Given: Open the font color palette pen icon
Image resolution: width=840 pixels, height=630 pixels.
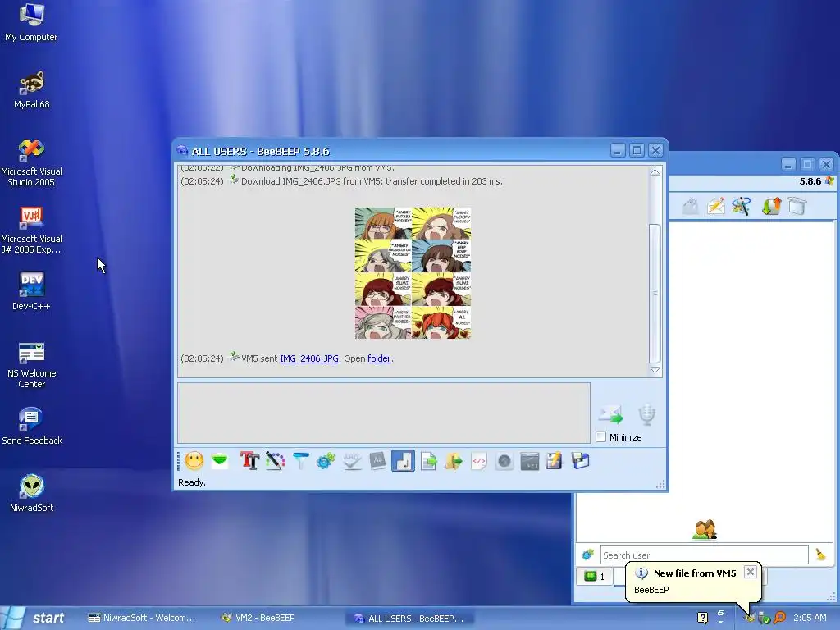Looking at the screenshot, I should 276,461.
